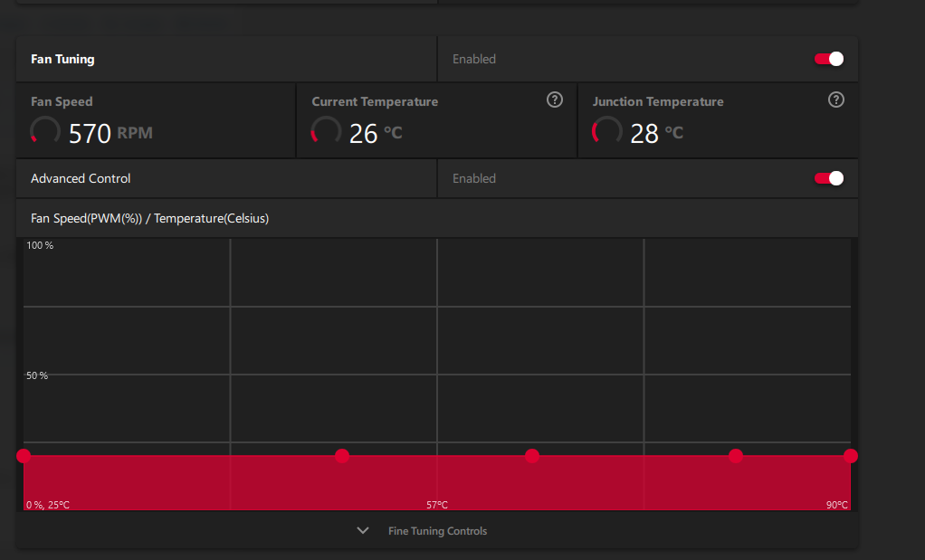Select the fourth fan curve point
Screen dimensions: 925x560
[x=736, y=456]
